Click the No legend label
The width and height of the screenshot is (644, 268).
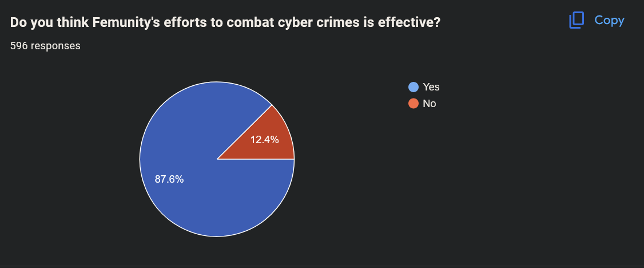429,104
